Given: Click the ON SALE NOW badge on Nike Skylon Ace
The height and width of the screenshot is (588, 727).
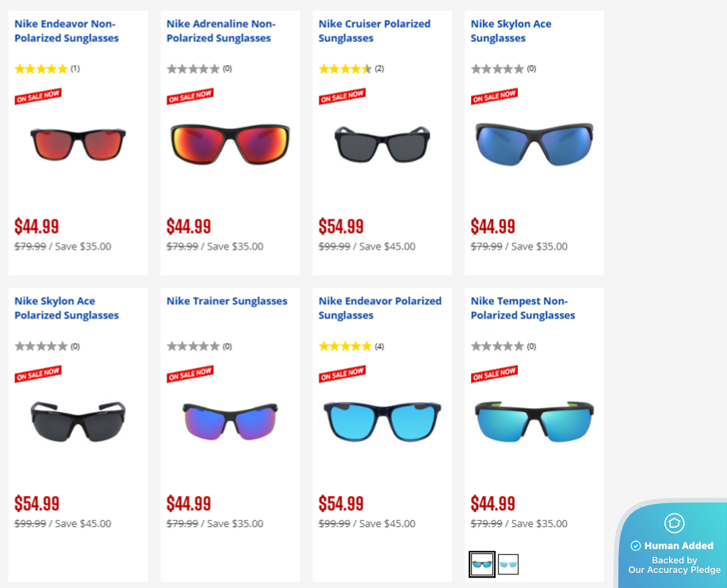Looking at the screenshot, I should (493, 95).
